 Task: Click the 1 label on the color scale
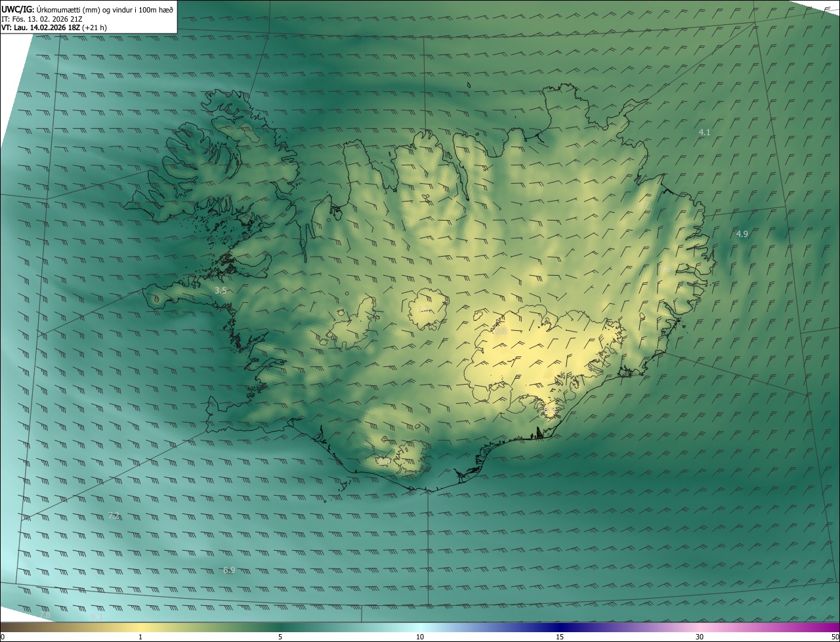point(140,637)
